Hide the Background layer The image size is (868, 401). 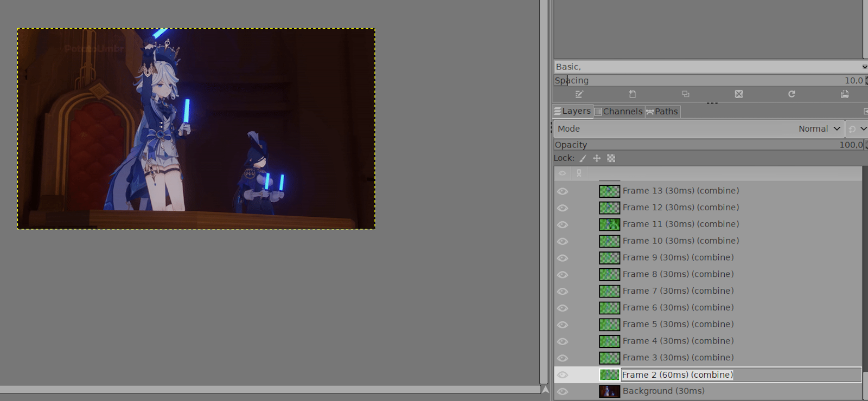click(563, 391)
